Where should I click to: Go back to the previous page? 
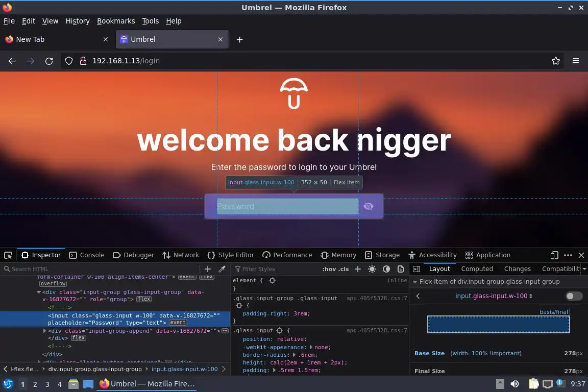click(x=12, y=61)
